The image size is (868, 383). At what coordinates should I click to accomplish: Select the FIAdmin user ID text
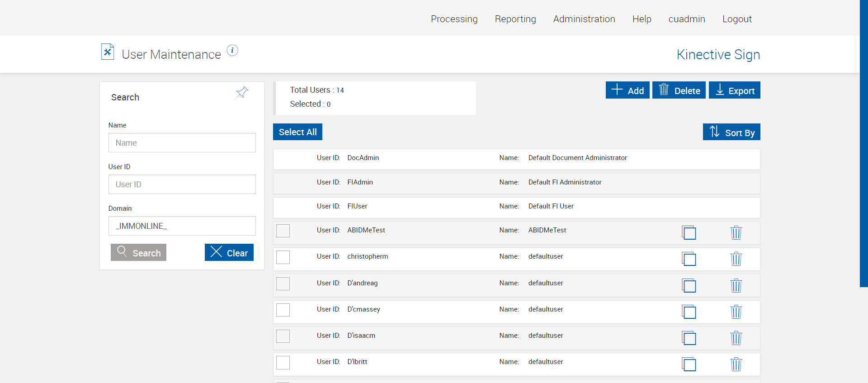tap(360, 182)
